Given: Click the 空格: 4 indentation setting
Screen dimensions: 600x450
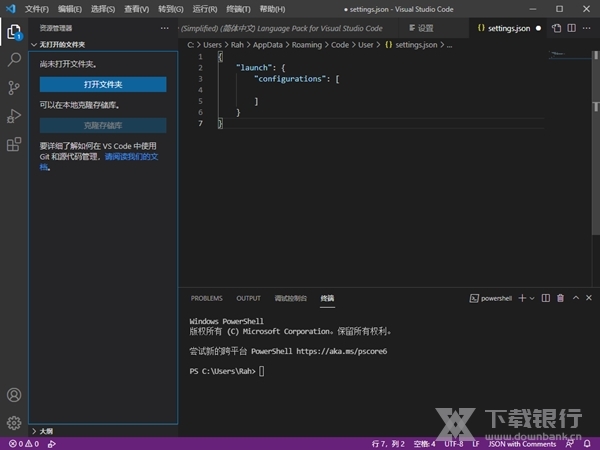Looking at the screenshot, I should click(424, 444).
